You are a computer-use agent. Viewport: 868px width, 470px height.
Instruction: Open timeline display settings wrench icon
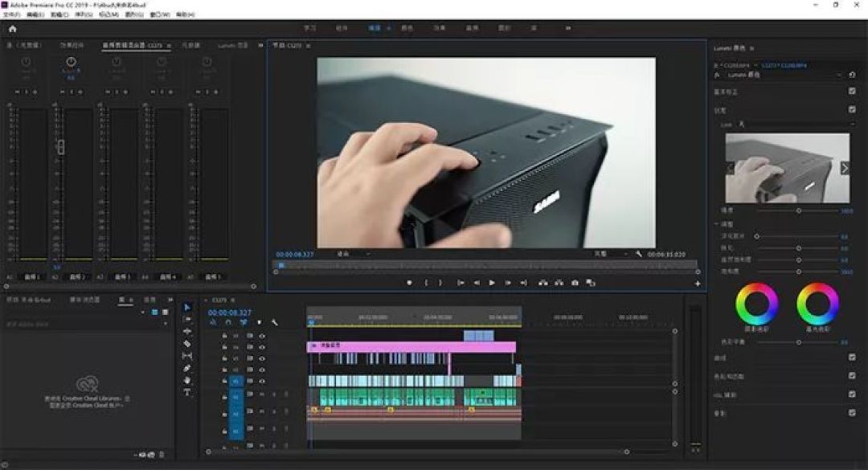pyautogui.click(x=275, y=322)
